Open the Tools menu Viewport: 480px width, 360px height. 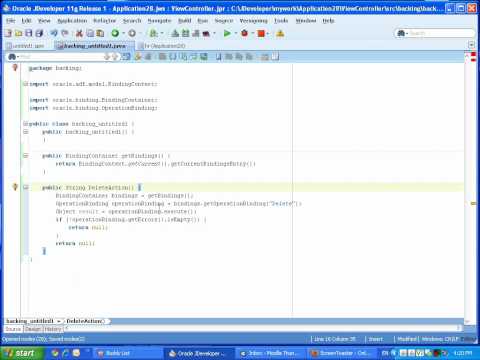coord(281,21)
